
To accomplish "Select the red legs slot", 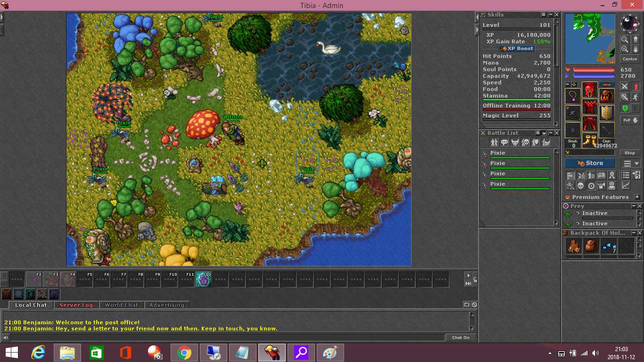I will pyautogui.click(x=590, y=123).
